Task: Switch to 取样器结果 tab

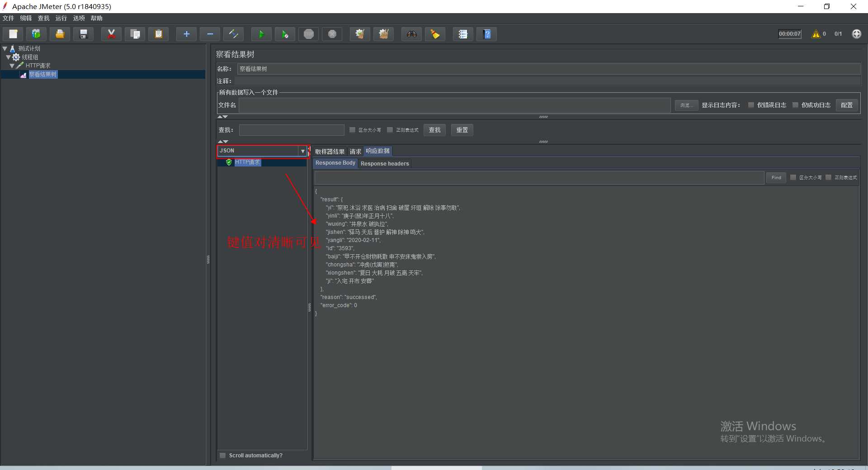Action: pos(330,152)
